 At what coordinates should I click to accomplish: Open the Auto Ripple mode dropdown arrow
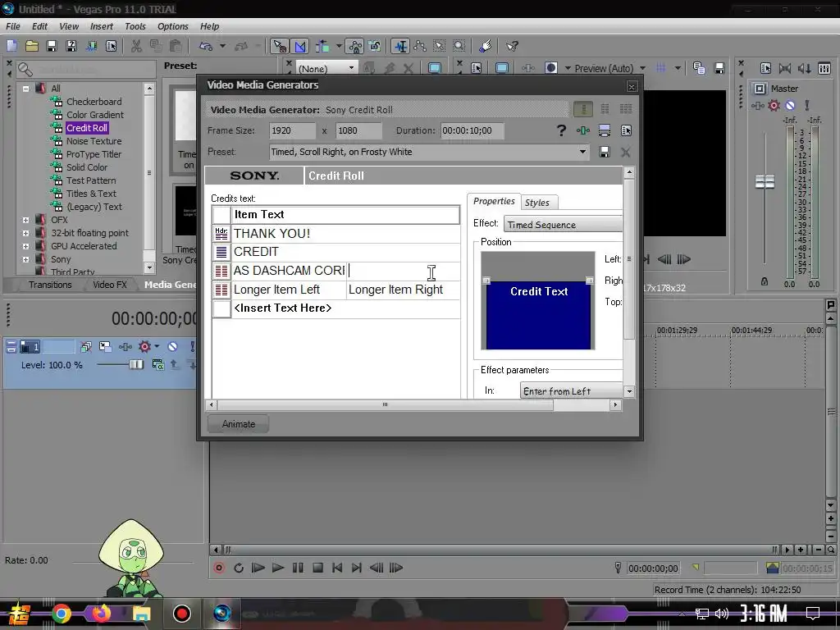pos(339,47)
